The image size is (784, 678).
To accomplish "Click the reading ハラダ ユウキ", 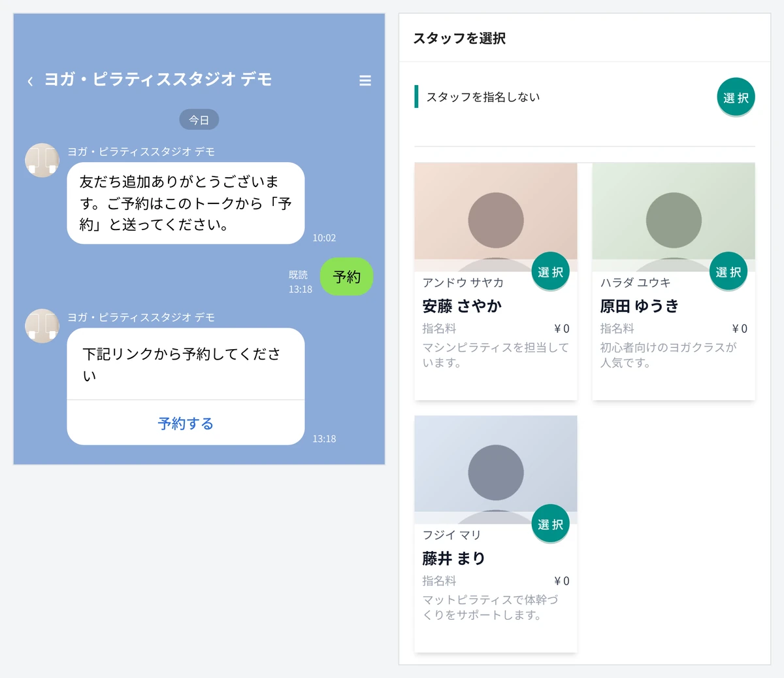I will pyautogui.click(x=635, y=282).
